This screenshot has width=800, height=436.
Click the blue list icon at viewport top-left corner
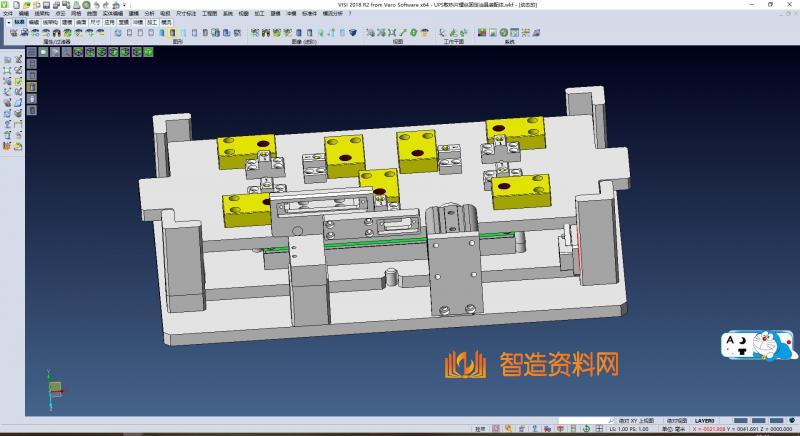[32, 52]
